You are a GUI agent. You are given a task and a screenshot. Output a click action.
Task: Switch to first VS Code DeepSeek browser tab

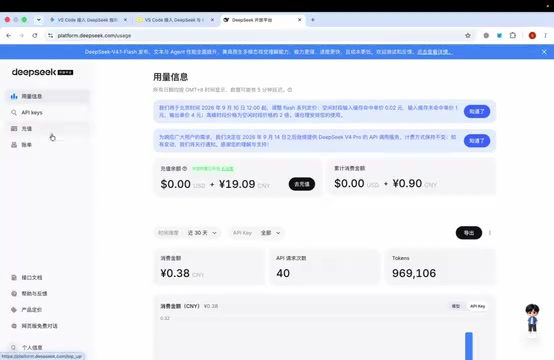coord(88,20)
